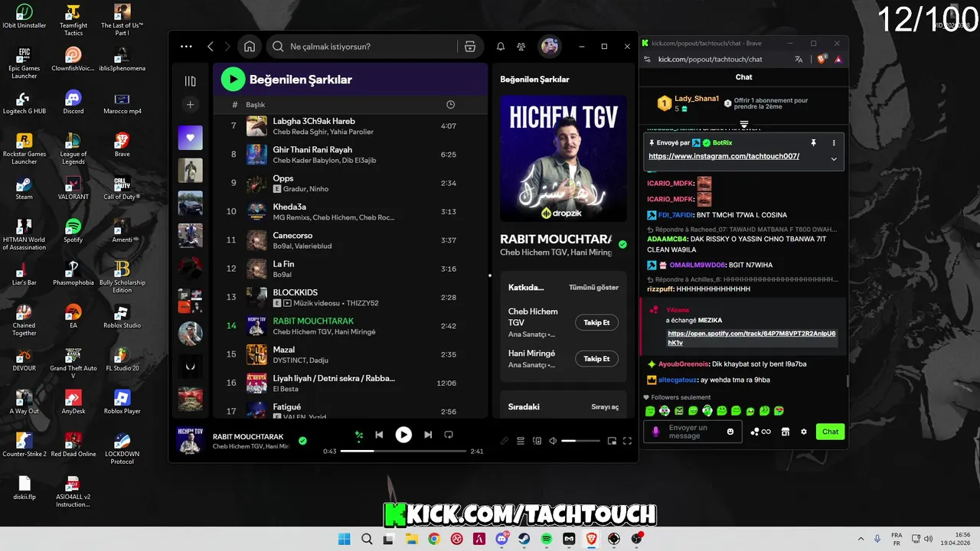Toggle repeat mode in player
Viewport: 980px width, 551px height.
pyautogui.click(x=449, y=435)
